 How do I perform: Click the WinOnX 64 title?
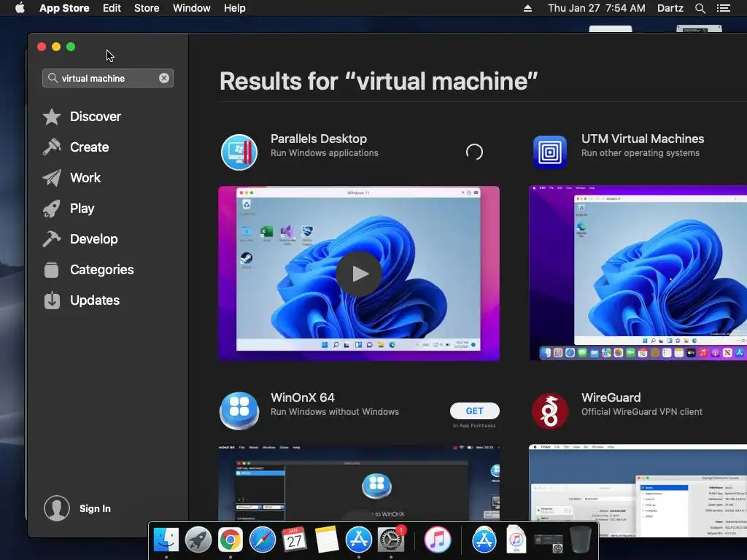click(x=303, y=397)
